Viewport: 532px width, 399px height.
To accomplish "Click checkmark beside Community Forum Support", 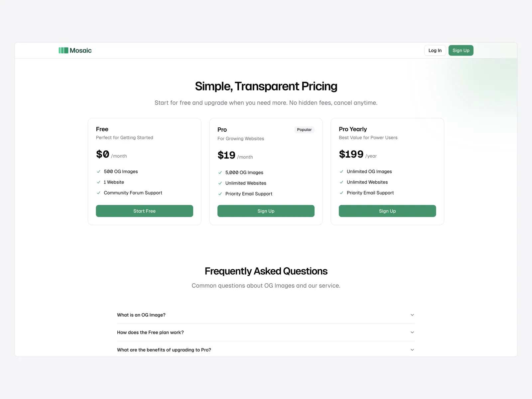I will (x=99, y=193).
